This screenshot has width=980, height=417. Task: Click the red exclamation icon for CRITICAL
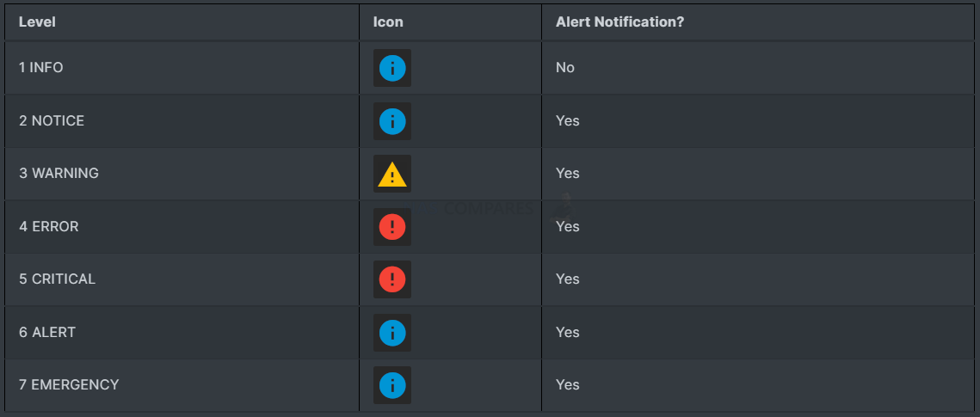(391, 279)
